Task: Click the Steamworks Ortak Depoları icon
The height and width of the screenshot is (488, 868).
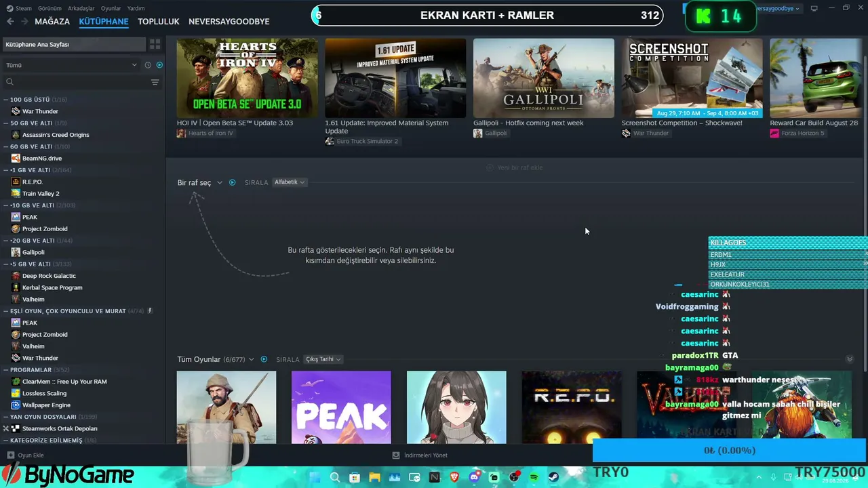Action: pos(16,428)
